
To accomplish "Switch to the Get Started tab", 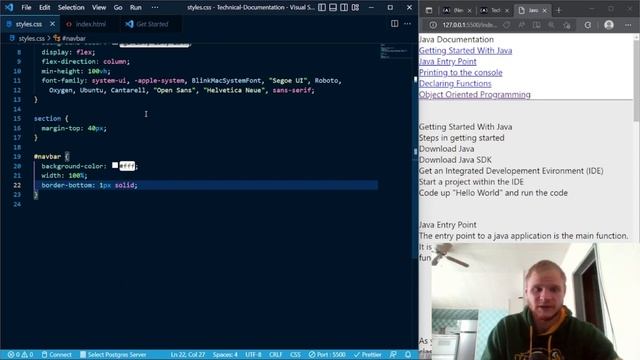I will coord(152,24).
